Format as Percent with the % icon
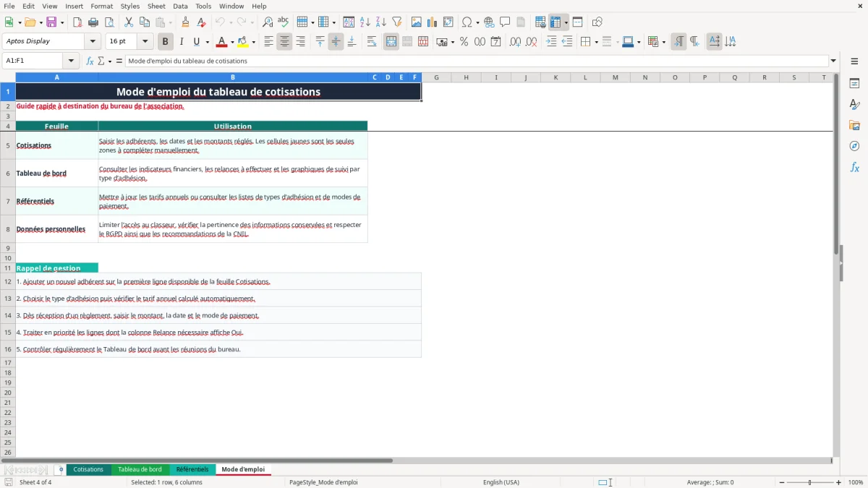 [464, 42]
